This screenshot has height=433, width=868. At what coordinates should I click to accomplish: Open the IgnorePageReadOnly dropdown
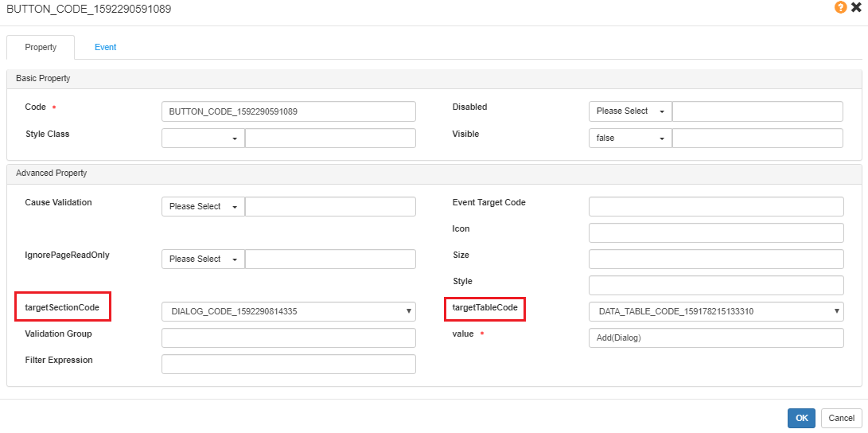203,259
